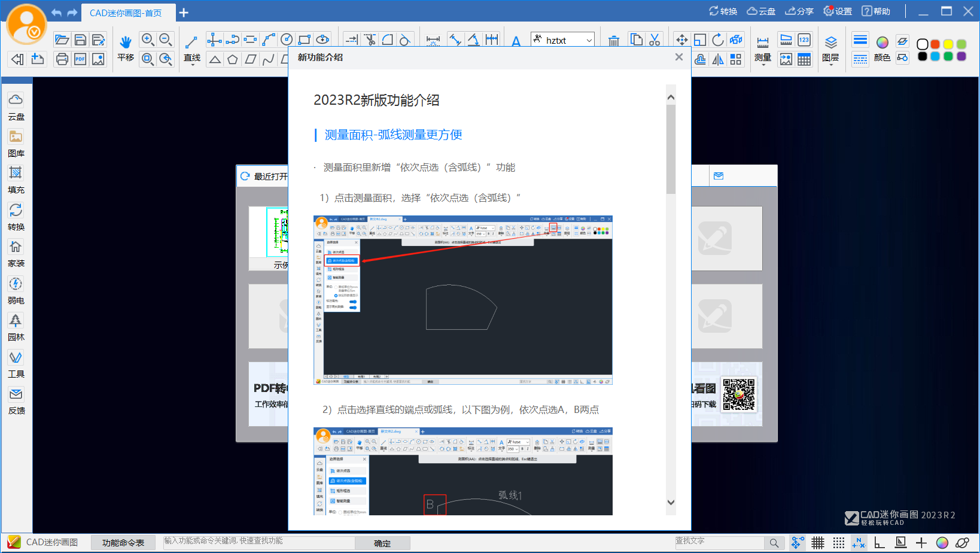The width and height of the screenshot is (980, 553).
Task: Open Feedback (反馈) sidebar item
Action: 16,401
